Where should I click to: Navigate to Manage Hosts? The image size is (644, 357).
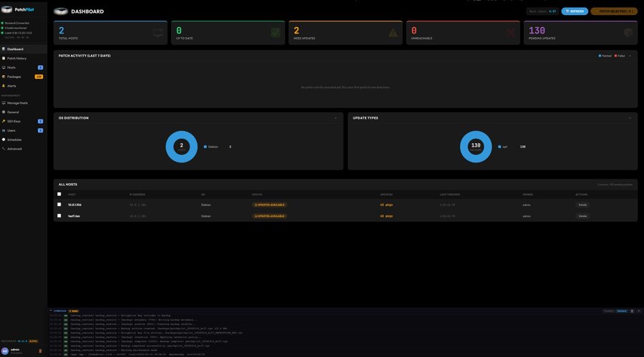pos(24,103)
